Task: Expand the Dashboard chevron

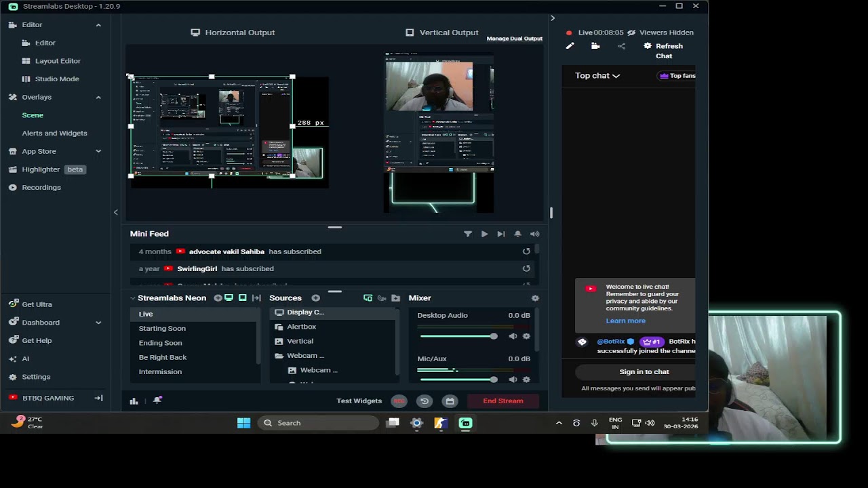Action: pyautogui.click(x=98, y=323)
